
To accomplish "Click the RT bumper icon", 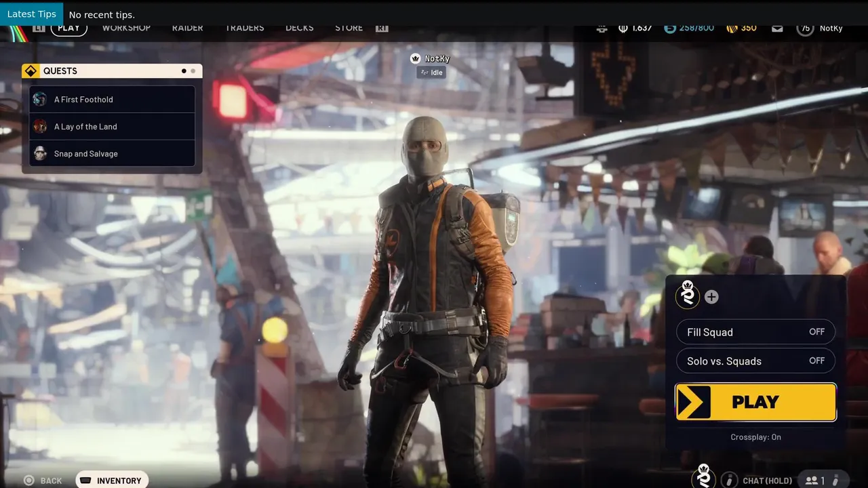I will pyautogui.click(x=382, y=28).
